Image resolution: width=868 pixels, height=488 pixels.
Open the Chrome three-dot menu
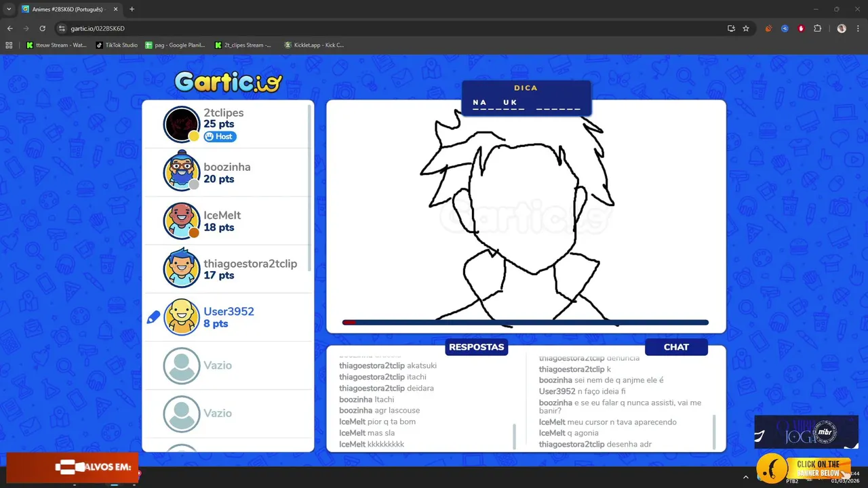tap(858, 28)
